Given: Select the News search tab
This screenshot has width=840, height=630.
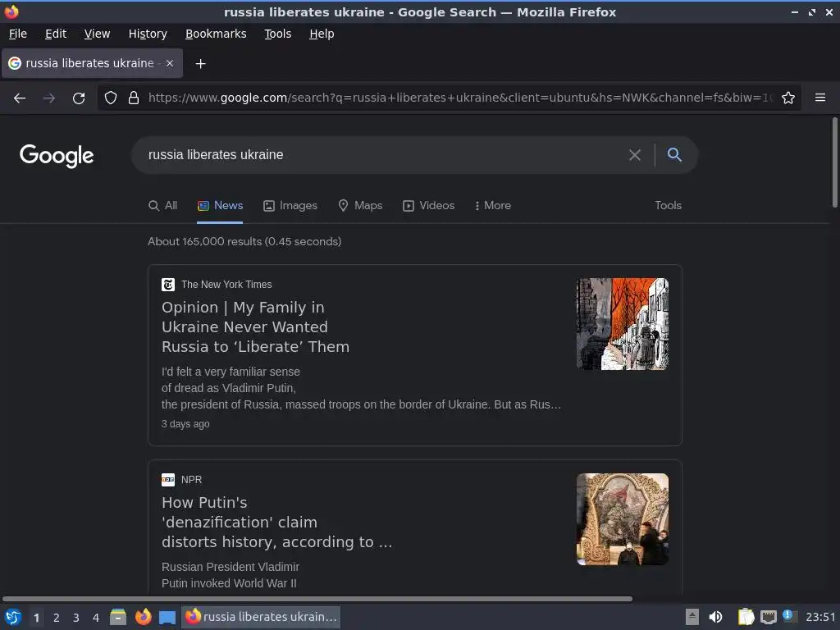Looking at the screenshot, I should click(220, 206).
